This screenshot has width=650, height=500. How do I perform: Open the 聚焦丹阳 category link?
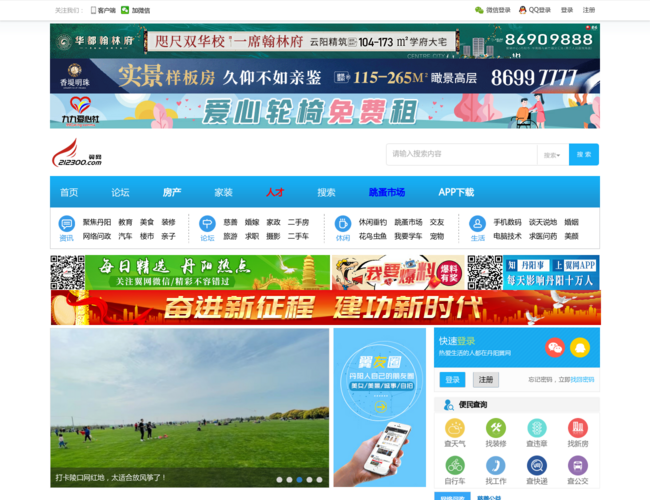[x=97, y=222]
